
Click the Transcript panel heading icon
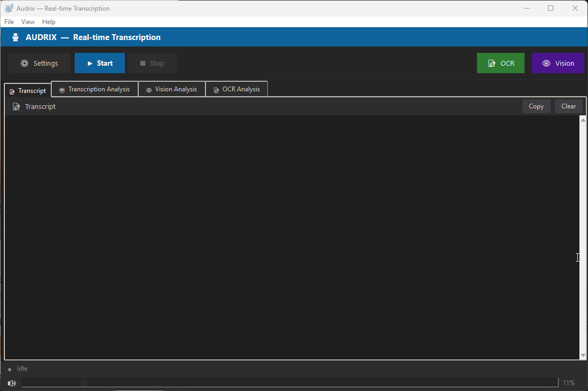16,107
